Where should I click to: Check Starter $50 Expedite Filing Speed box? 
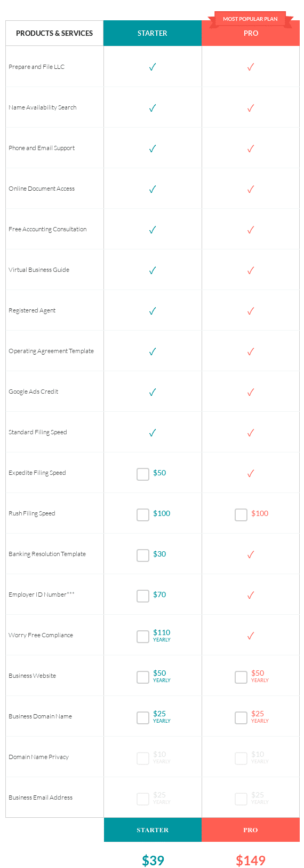coord(143,474)
